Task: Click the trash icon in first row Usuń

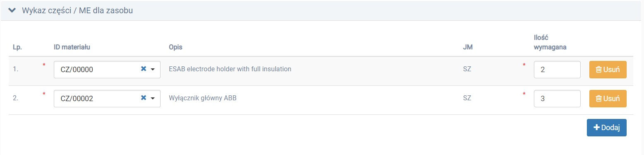Action: 598,70
